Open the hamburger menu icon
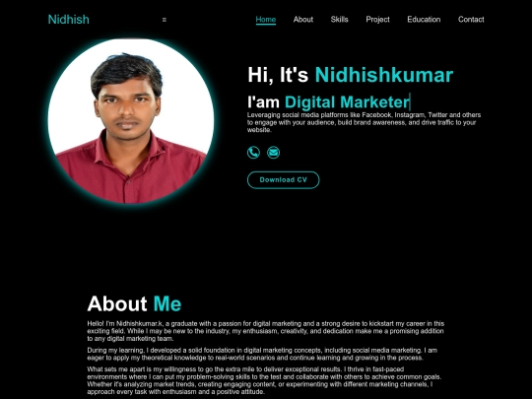Image resolution: width=532 pixels, height=399 pixels. click(x=165, y=20)
